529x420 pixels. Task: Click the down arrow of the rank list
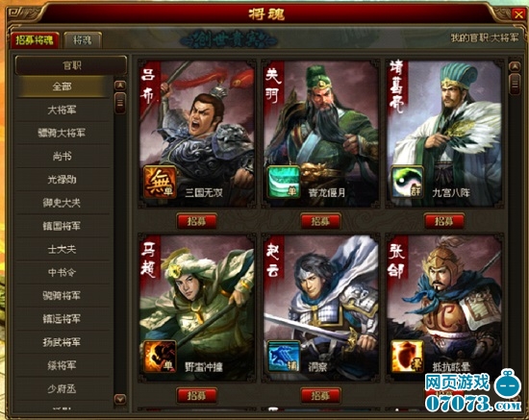click(x=120, y=399)
